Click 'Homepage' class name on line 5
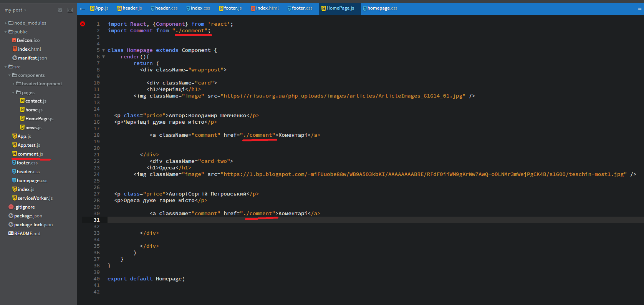Viewport: 644px width, 305px height. (x=139, y=50)
